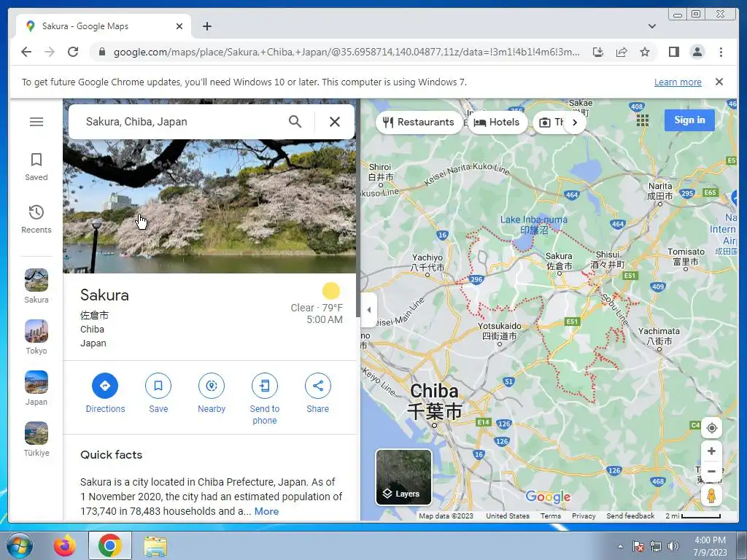Show more category chips arrow
This screenshot has width=747, height=560.
(x=575, y=122)
